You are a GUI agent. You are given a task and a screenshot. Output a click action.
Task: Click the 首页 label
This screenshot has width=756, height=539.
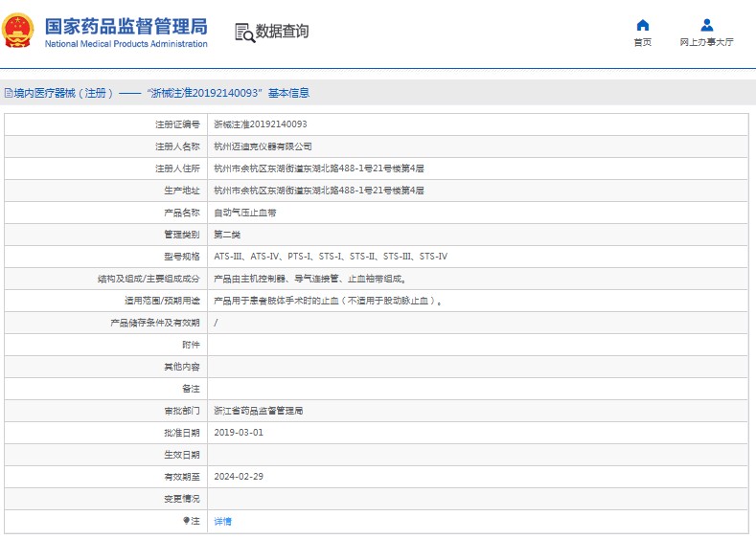click(642, 42)
